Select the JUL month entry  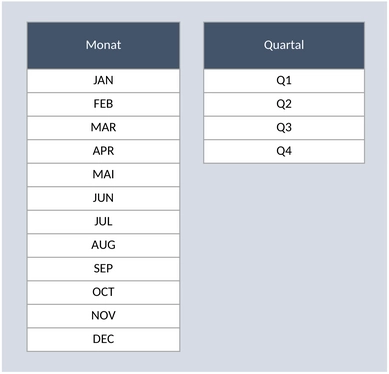point(103,222)
